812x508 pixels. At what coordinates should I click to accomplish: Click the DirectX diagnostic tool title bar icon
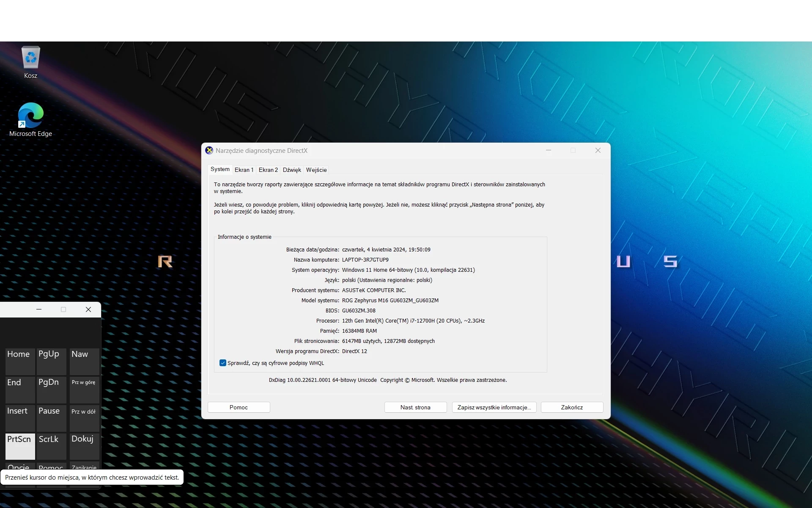pyautogui.click(x=209, y=150)
